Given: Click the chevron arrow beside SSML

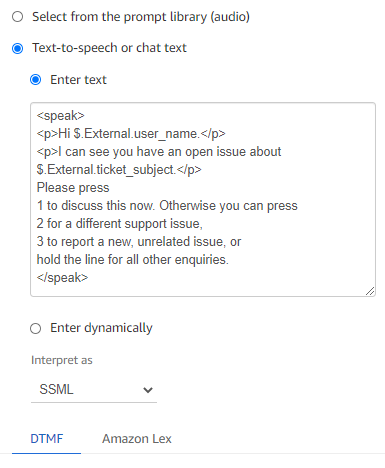Looking at the screenshot, I should point(147,390).
